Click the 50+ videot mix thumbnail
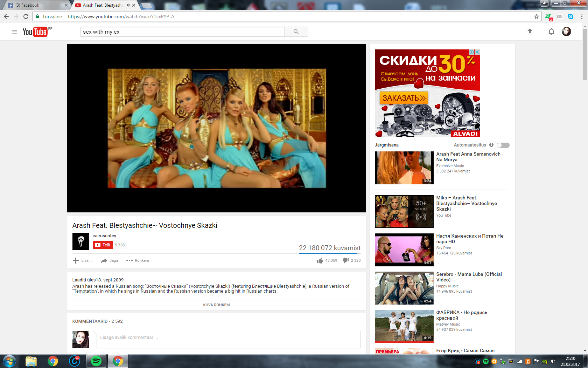 (404, 212)
